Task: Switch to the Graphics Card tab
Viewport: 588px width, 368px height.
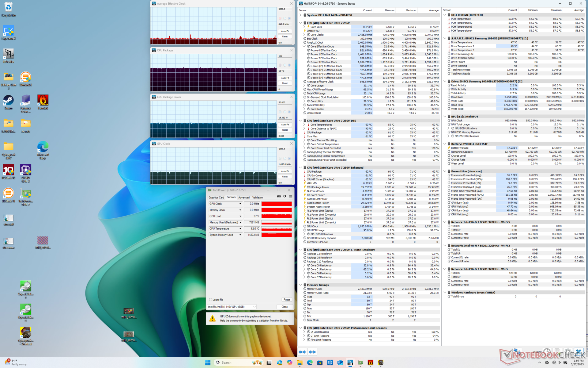Action: [216, 197]
